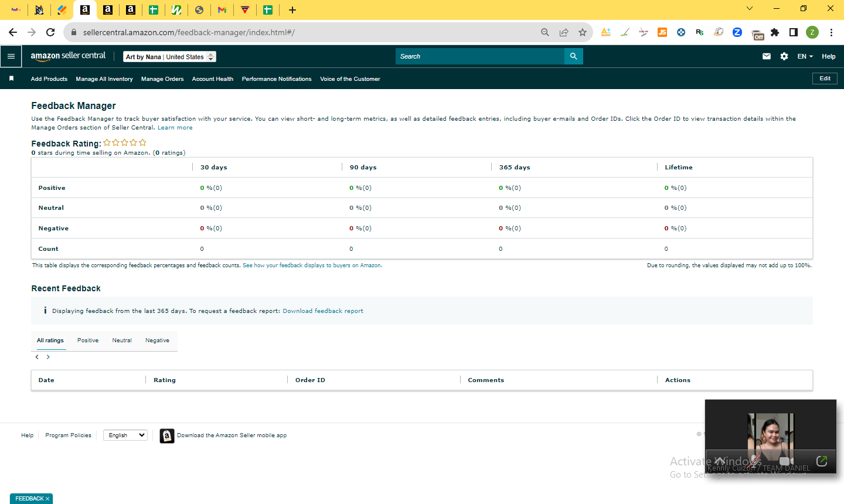
Task: Switch to the Gmail browser tab
Action: pyautogui.click(x=222, y=10)
